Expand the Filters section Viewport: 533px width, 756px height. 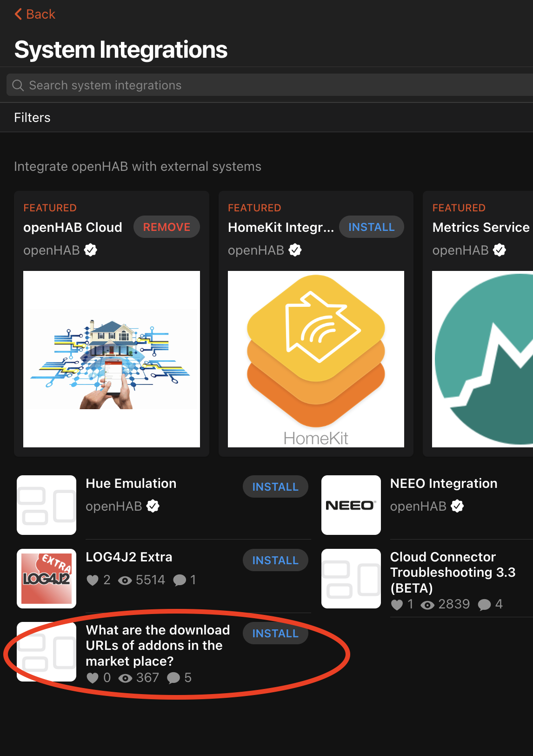[32, 118]
